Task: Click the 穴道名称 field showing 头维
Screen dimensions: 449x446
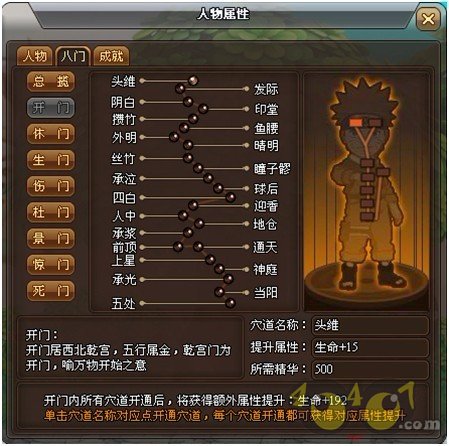Action: tap(370, 325)
